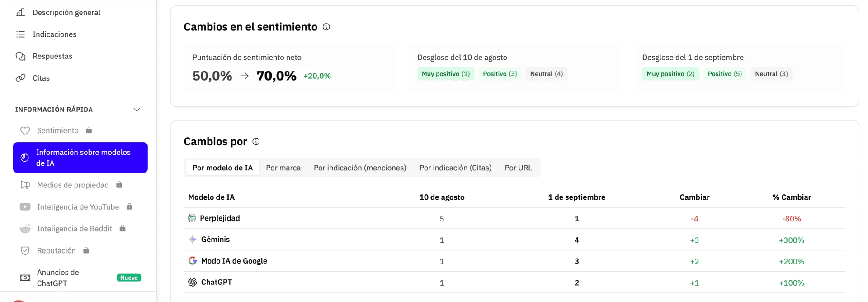The height and width of the screenshot is (302, 868).
Task: Click lock icon beside Inteligencia de YouTube
Action: point(130,206)
